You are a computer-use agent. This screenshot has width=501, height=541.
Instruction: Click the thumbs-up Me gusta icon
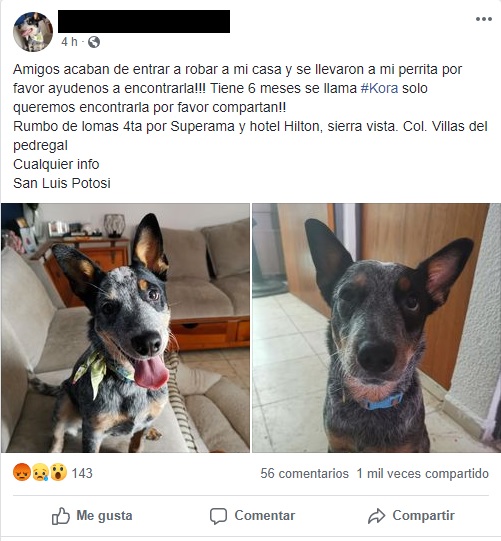tap(61, 516)
